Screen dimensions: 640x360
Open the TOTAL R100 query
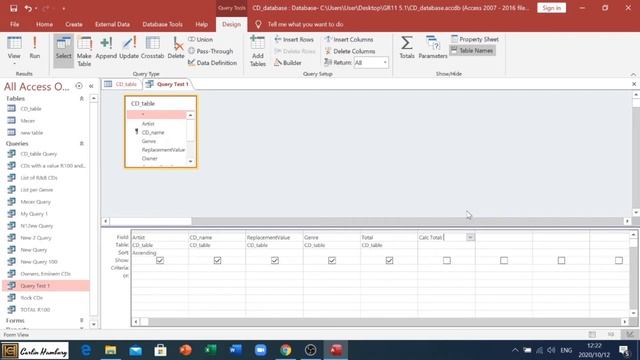click(x=35, y=310)
